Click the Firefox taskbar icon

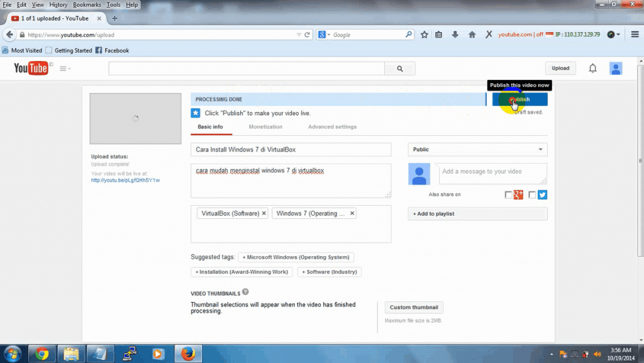[188, 354]
